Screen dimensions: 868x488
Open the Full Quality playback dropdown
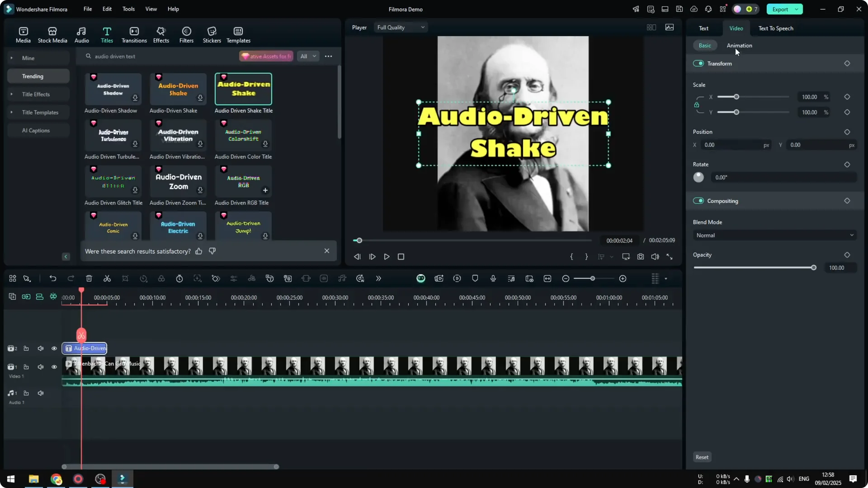click(401, 27)
